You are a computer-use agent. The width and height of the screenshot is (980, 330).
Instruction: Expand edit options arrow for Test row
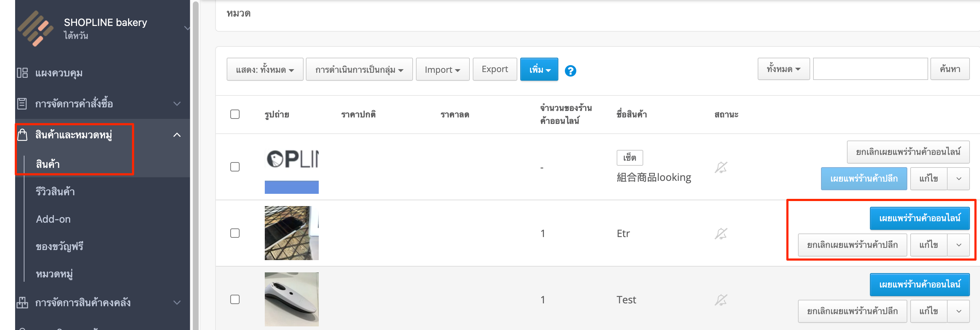click(959, 311)
